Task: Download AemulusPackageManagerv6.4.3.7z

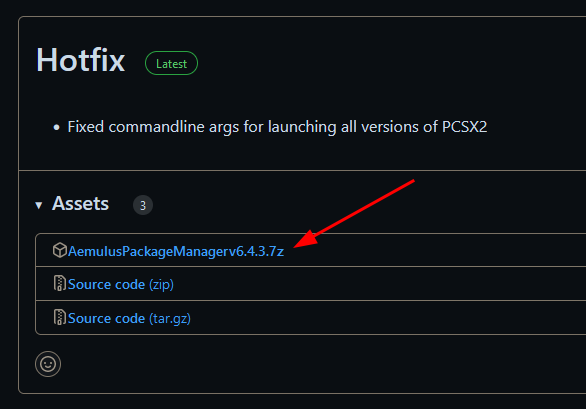Action: click(176, 251)
